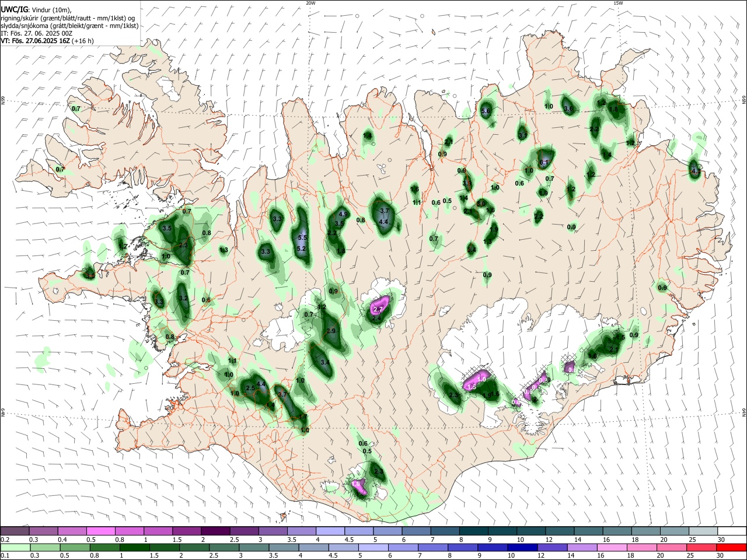Select the bright red 30 legend swatch
The width and height of the screenshot is (747, 560).
pos(732,548)
